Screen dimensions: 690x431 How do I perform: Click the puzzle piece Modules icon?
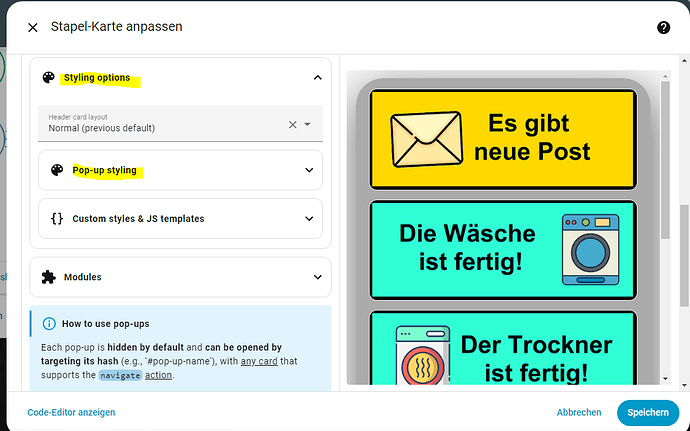(x=48, y=277)
